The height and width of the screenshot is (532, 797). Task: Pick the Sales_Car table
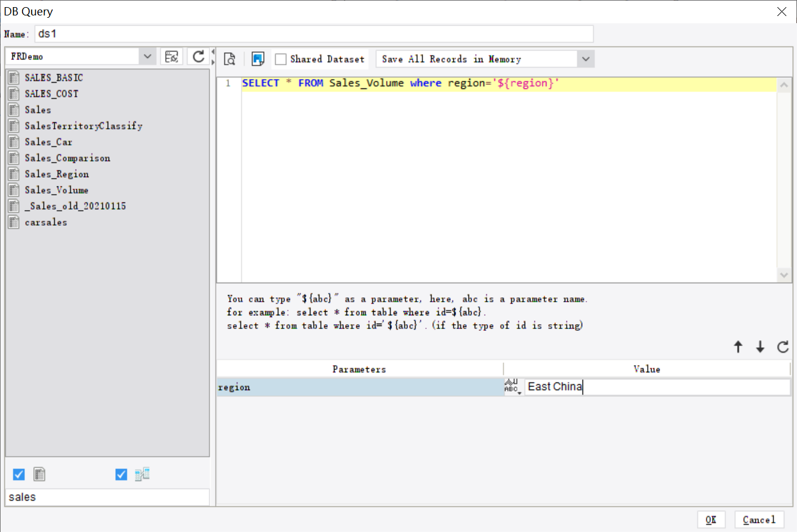(49, 142)
